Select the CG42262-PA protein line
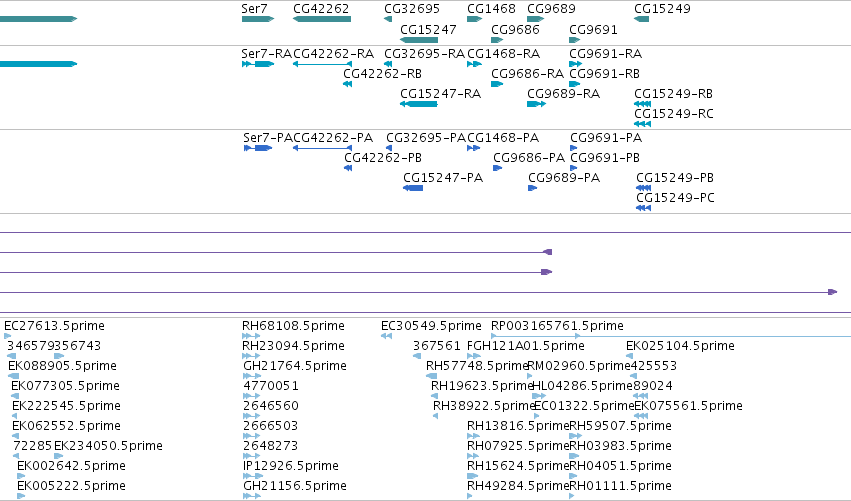Viewport: 851px width, 501px height. coord(322,148)
